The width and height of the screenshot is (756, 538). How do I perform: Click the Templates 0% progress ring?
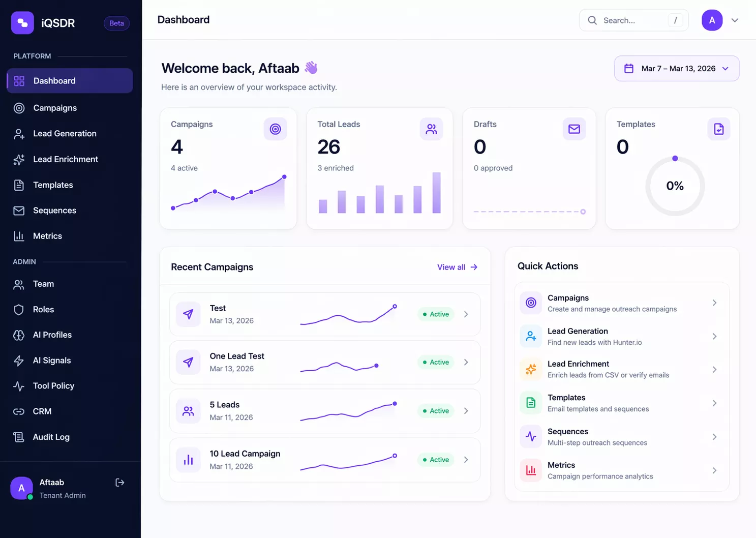tap(675, 186)
